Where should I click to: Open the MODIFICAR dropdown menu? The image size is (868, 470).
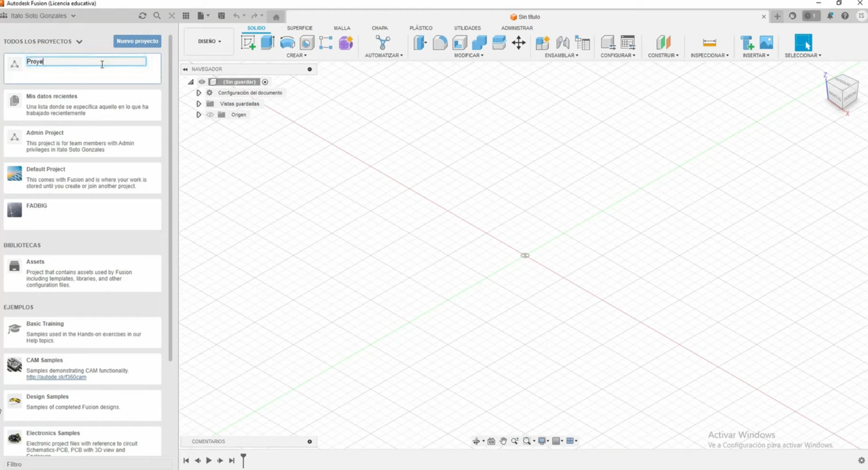pos(469,56)
